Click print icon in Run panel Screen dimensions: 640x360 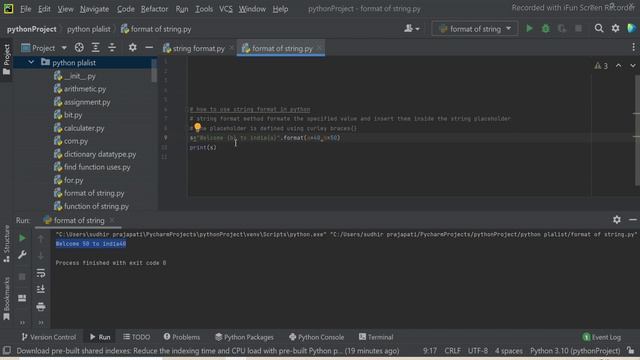click(x=41, y=307)
